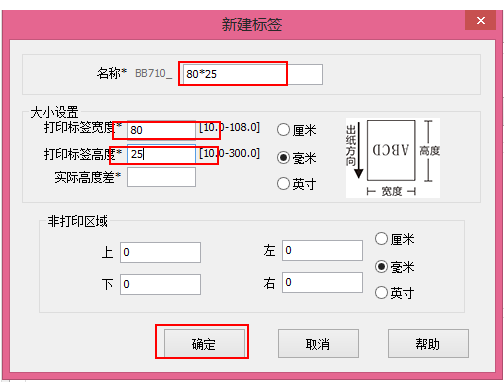Screen dimensions: 504x392
Task: Click the 出纸方向 arrow in diagram
Action: (359, 151)
